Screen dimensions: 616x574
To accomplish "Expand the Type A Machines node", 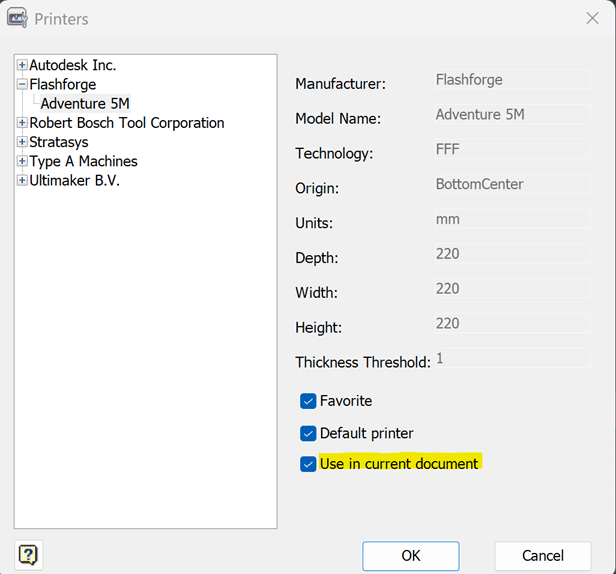I will [22, 161].
